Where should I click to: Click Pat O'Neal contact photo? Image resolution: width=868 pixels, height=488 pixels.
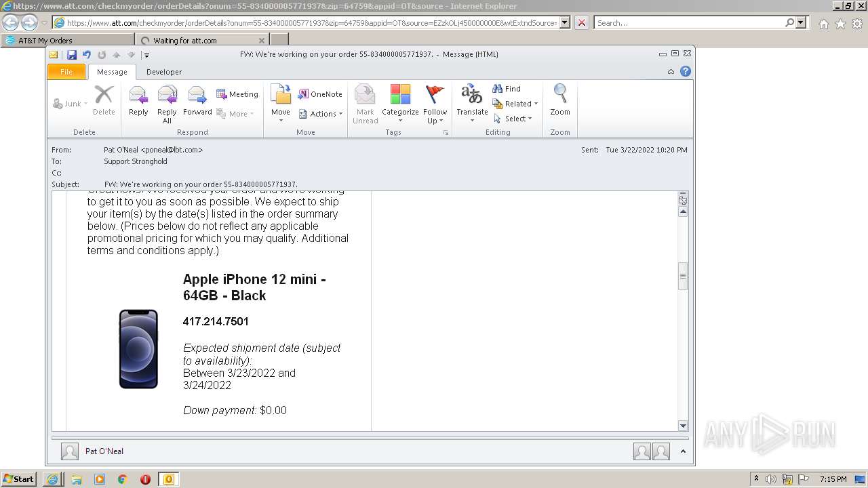(69, 451)
